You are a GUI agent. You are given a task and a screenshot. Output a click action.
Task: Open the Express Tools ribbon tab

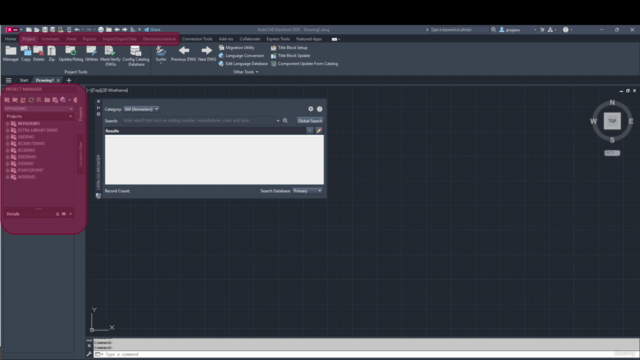278,39
